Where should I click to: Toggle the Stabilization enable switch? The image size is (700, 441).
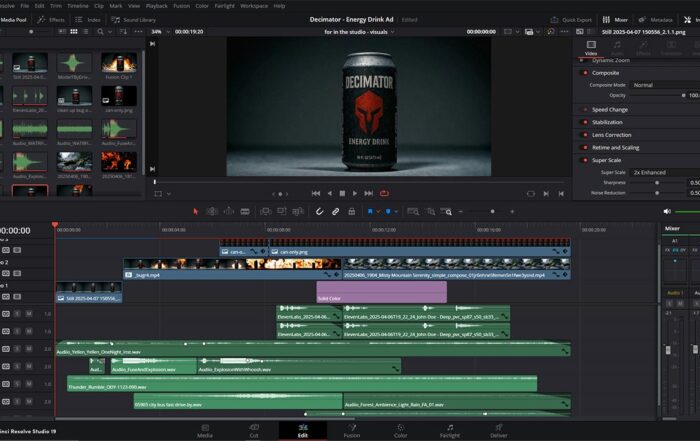(x=584, y=122)
